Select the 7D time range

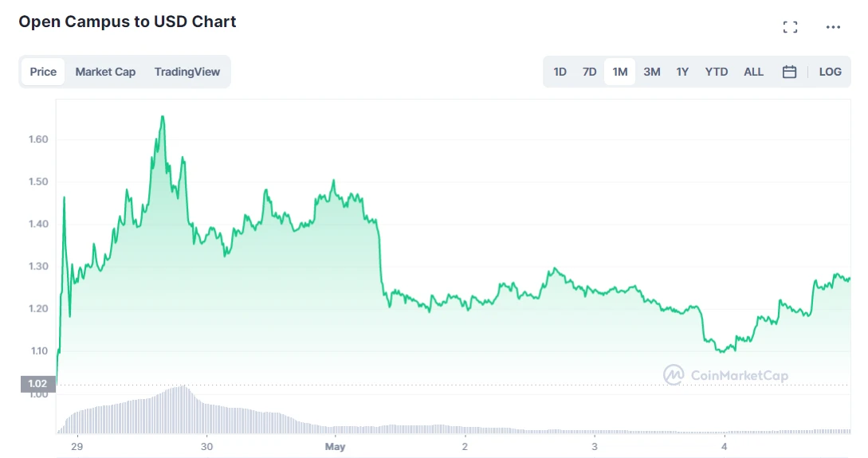coord(589,72)
